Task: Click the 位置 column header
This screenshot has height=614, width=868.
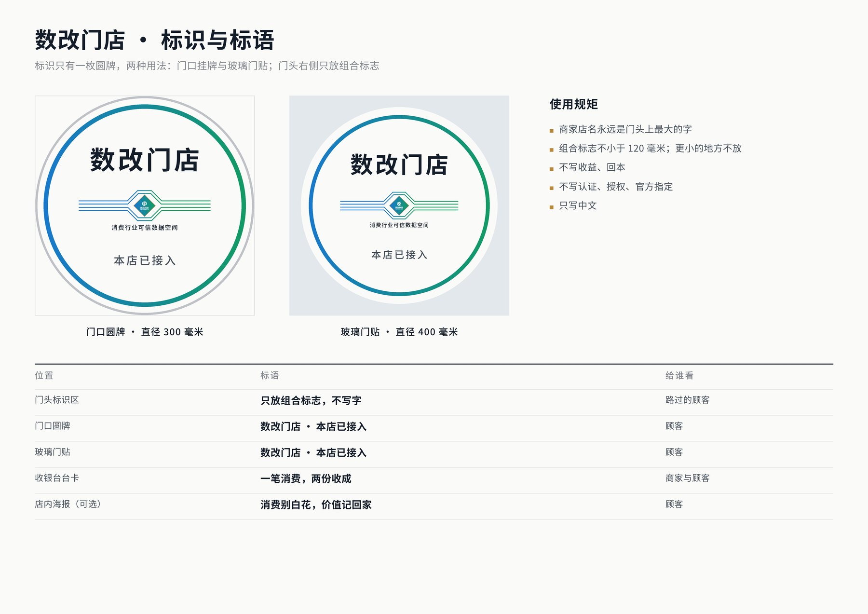Action: 44,375
